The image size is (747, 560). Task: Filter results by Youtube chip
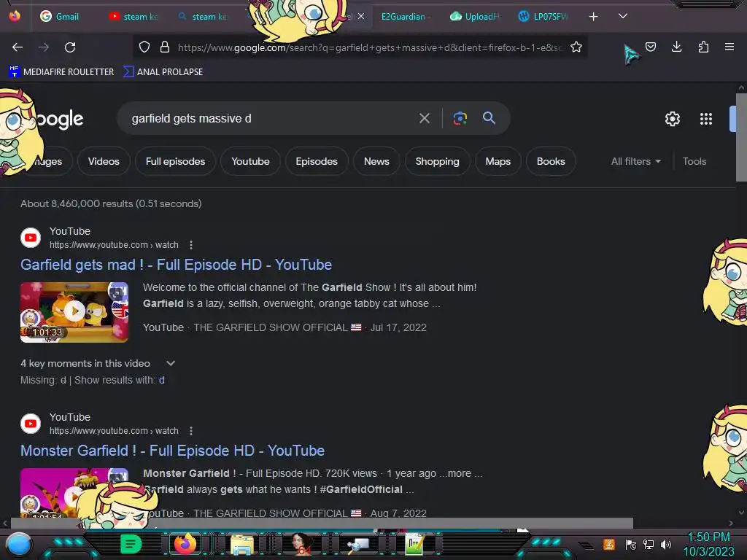(x=250, y=161)
